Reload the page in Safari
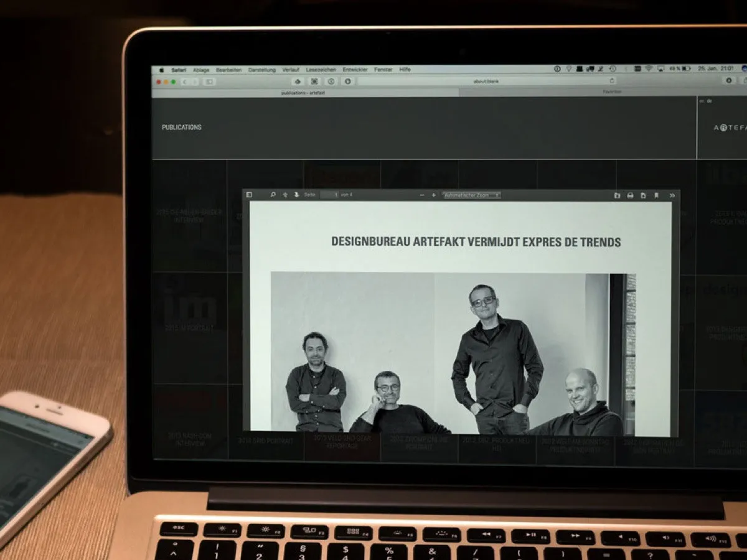The height and width of the screenshot is (560, 747). pyautogui.click(x=612, y=81)
